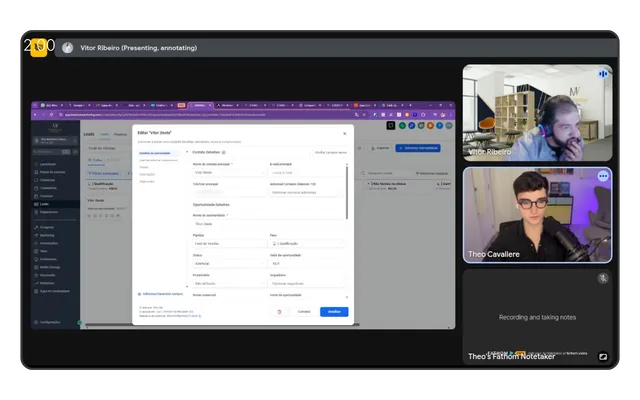Click the Nome da oportunidade field

click(268, 224)
